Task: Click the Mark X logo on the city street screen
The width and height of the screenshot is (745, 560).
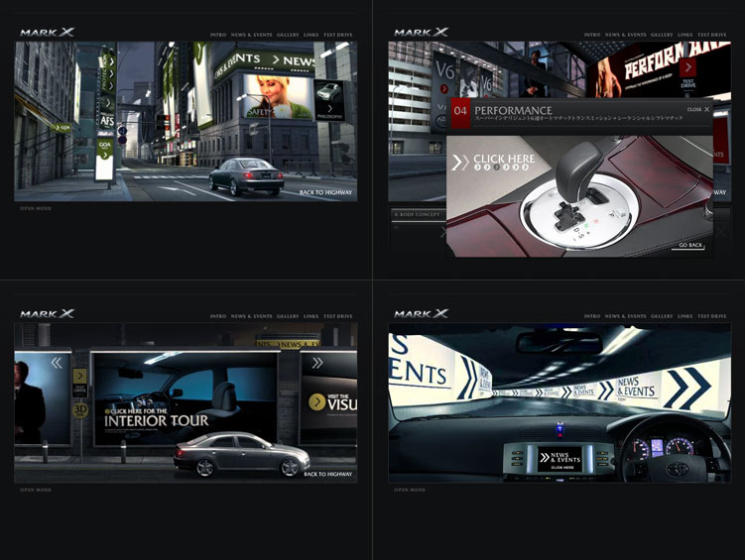Action: coord(47,32)
